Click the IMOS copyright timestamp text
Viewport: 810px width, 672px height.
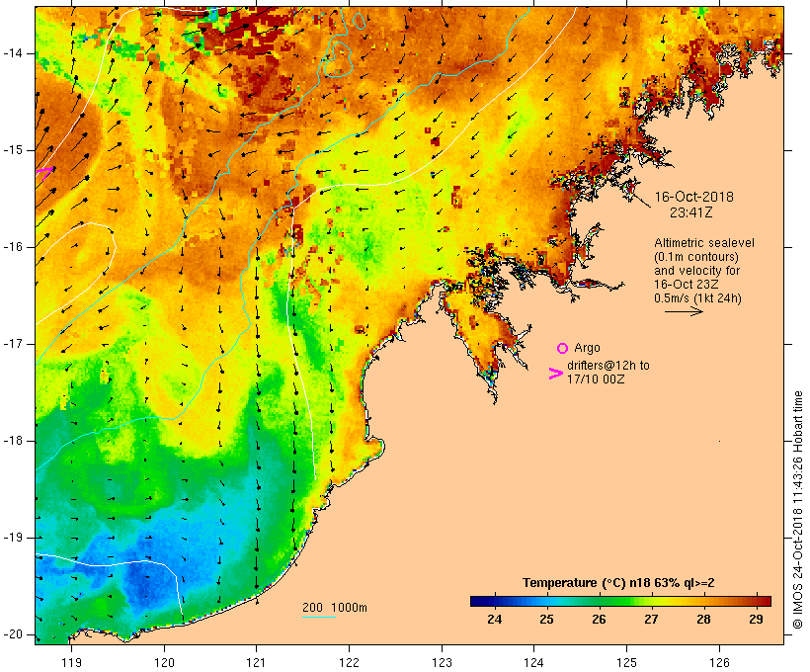coord(798,509)
